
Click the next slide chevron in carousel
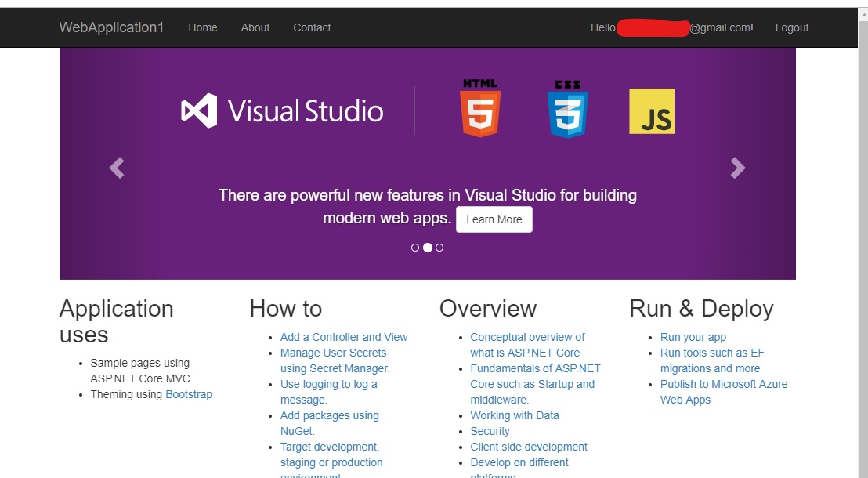[737, 168]
